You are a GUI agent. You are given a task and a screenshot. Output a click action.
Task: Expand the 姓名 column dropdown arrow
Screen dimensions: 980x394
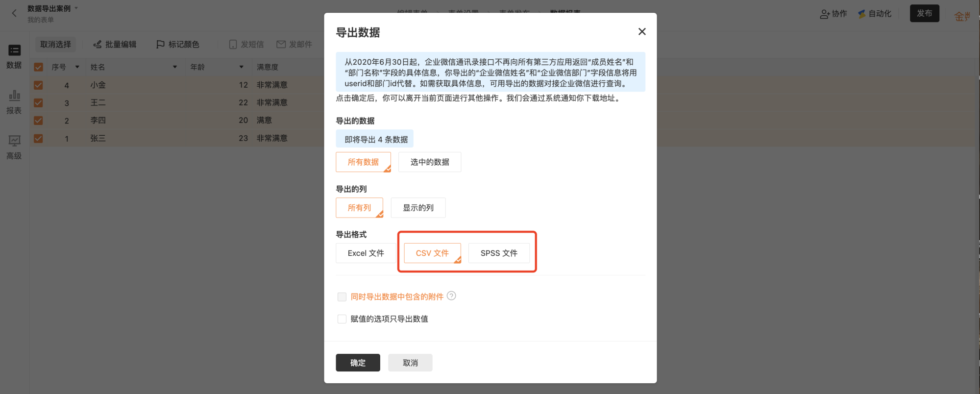pyautogui.click(x=175, y=67)
